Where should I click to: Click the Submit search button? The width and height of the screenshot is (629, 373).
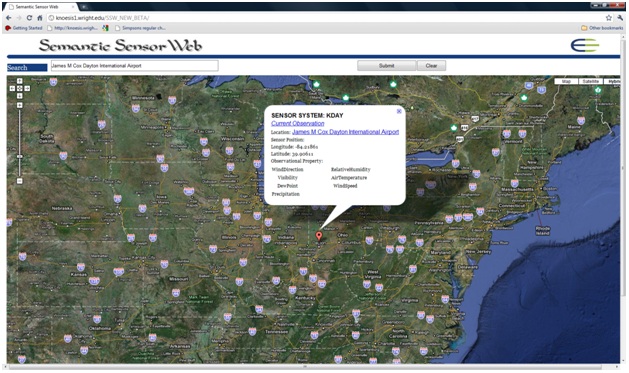[x=386, y=66]
